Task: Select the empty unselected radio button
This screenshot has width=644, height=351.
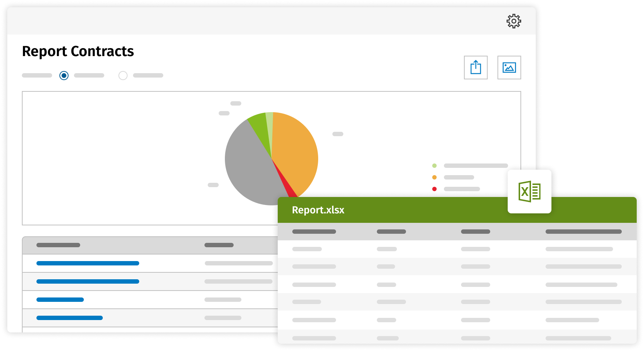Action: click(x=123, y=75)
